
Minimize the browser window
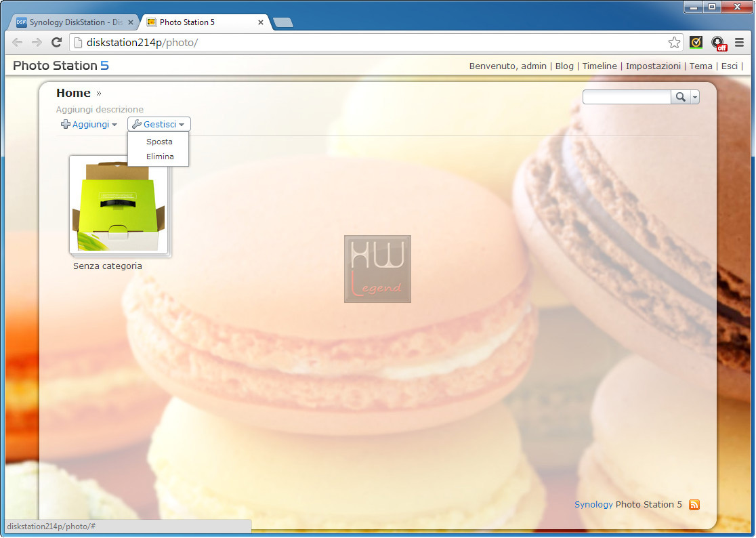[694, 7]
